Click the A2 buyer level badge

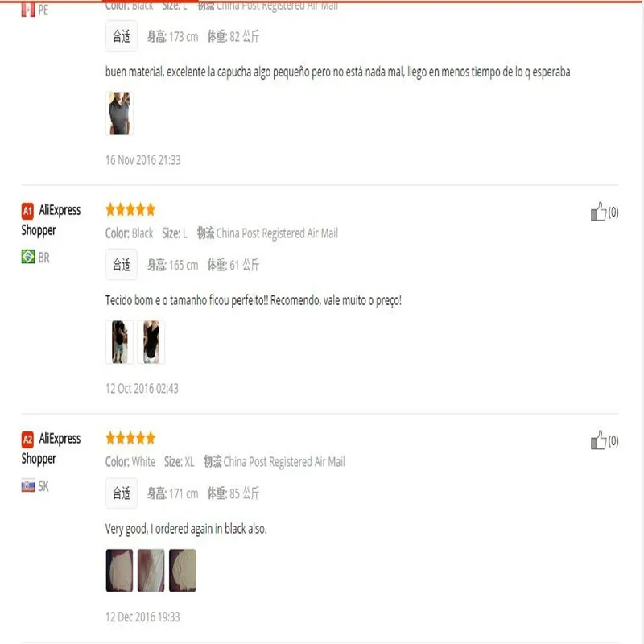27,440
